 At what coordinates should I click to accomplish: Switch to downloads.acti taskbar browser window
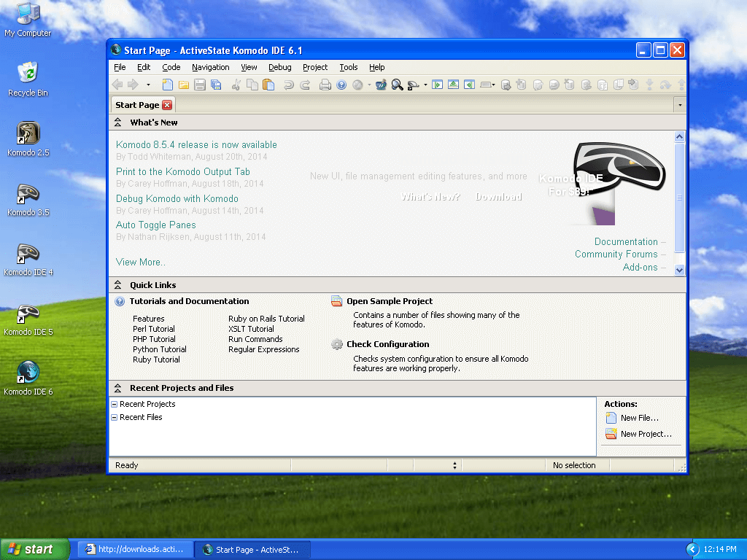(x=135, y=549)
